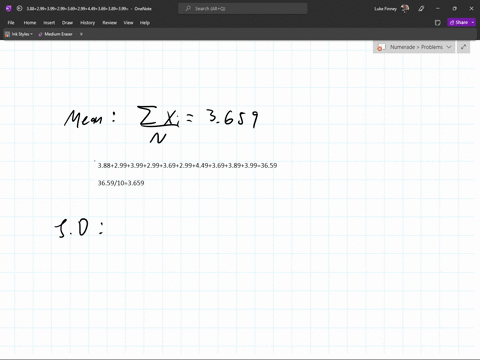Expand the quick access toolbar customize arrow
480x360 pixels.
click(81, 34)
